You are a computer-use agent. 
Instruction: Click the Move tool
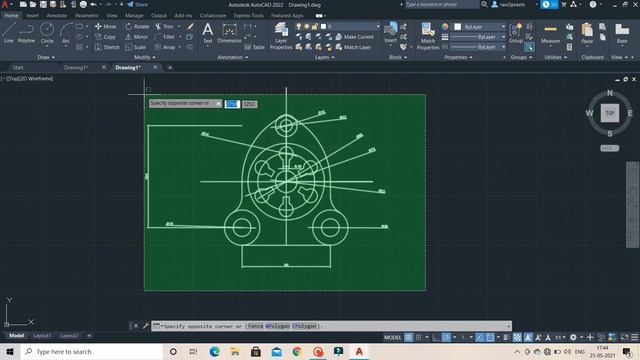pyautogui.click(x=105, y=27)
